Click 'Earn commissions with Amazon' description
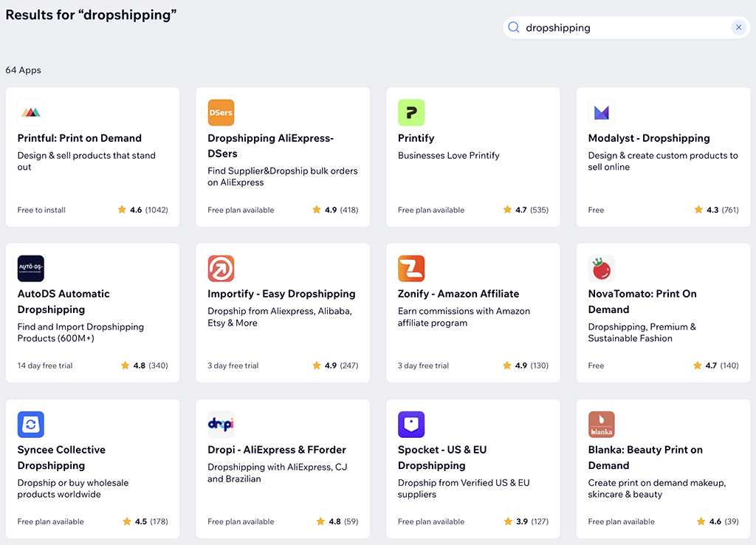This screenshot has width=756, height=545. point(464,317)
